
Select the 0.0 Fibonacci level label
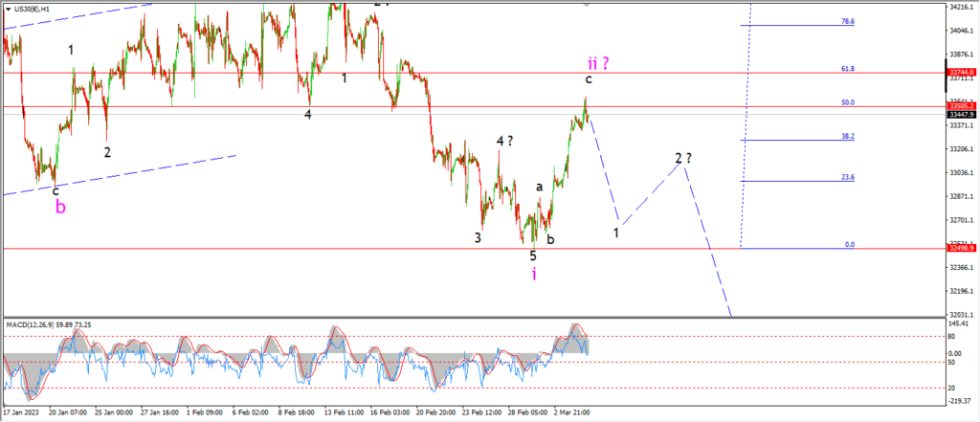tap(850, 244)
